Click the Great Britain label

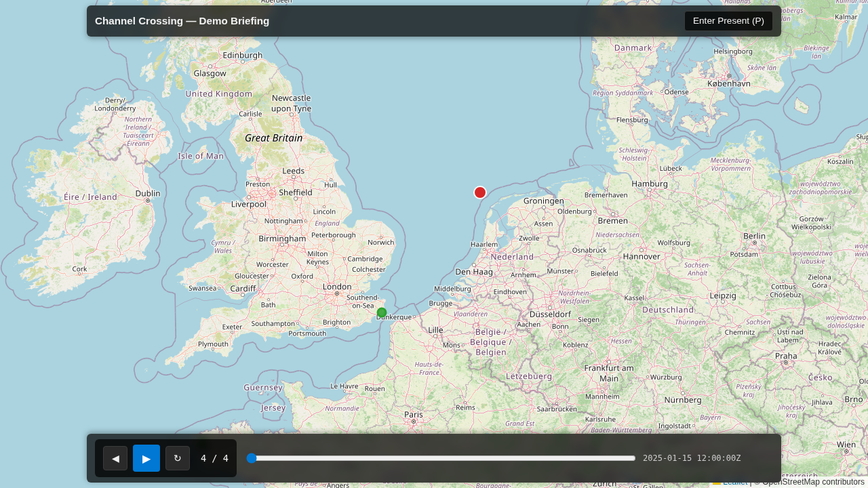tap(274, 138)
